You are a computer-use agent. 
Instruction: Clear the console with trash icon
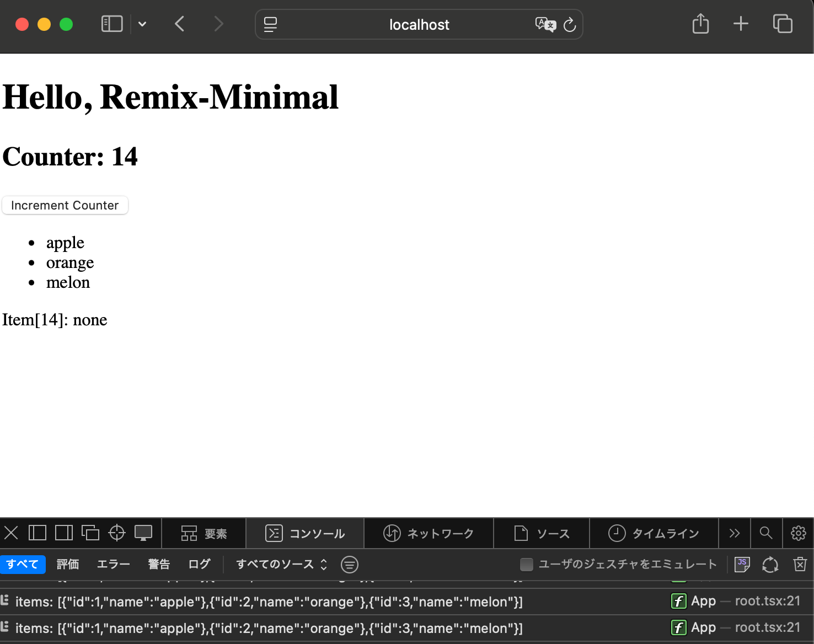click(x=800, y=564)
